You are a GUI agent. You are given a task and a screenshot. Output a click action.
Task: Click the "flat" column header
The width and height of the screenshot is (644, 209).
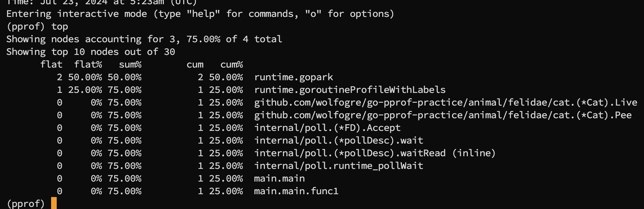click(51, 64)
